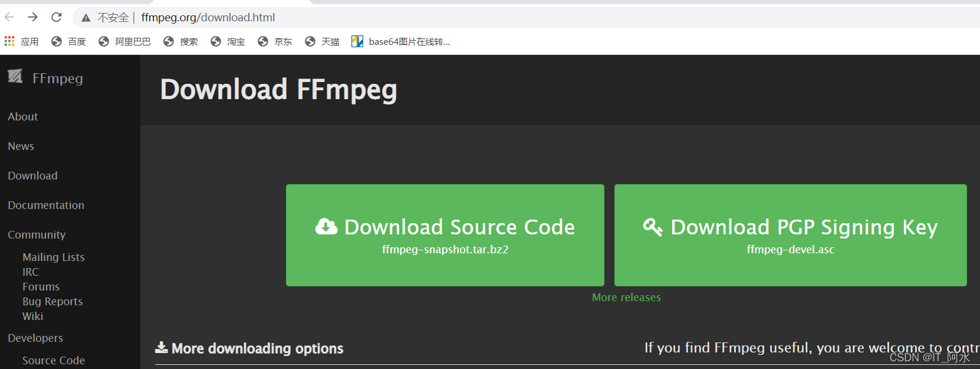
Task: Open the 淘宝 bookmark
Action: [x=236, y=41]
